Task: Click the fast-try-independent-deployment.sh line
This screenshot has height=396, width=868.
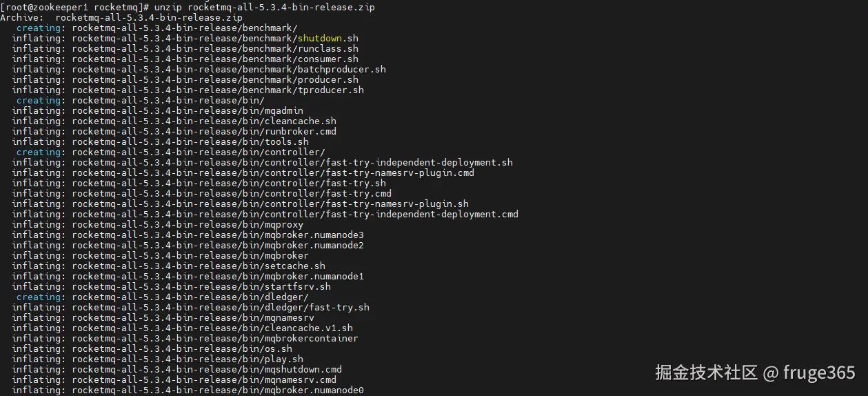Action: pos(262,162)
